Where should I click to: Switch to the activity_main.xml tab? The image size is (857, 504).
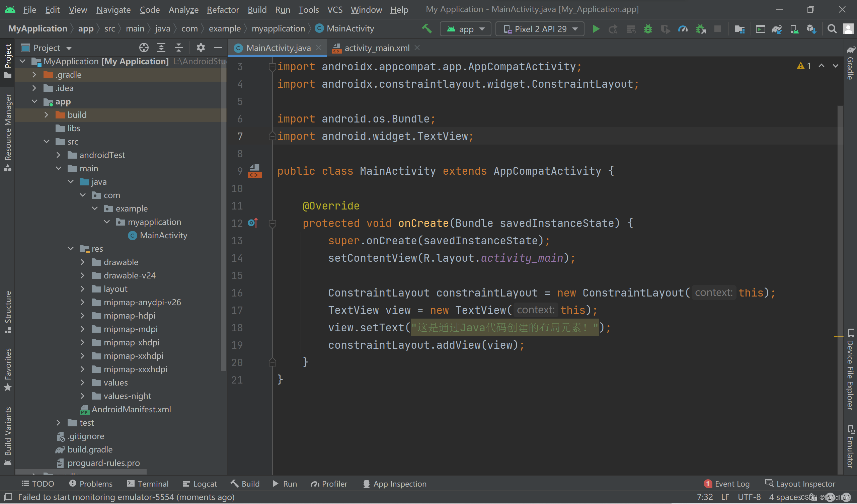tap(377, 48)
